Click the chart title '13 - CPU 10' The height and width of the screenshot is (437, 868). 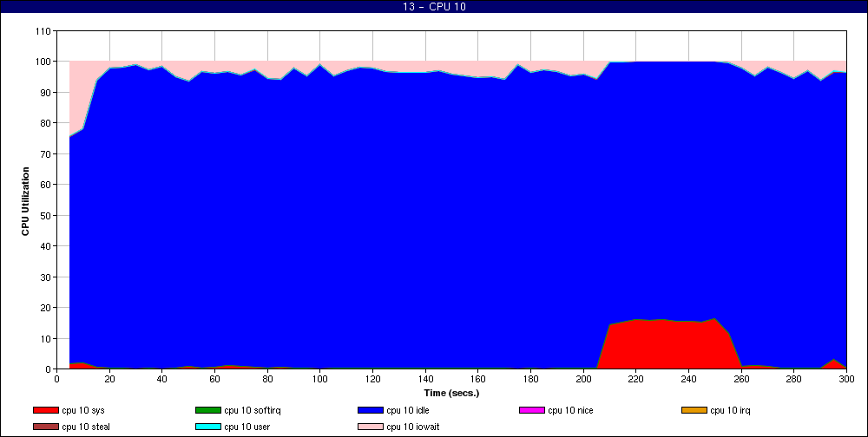pyautogui.click(x=434, y=7)
